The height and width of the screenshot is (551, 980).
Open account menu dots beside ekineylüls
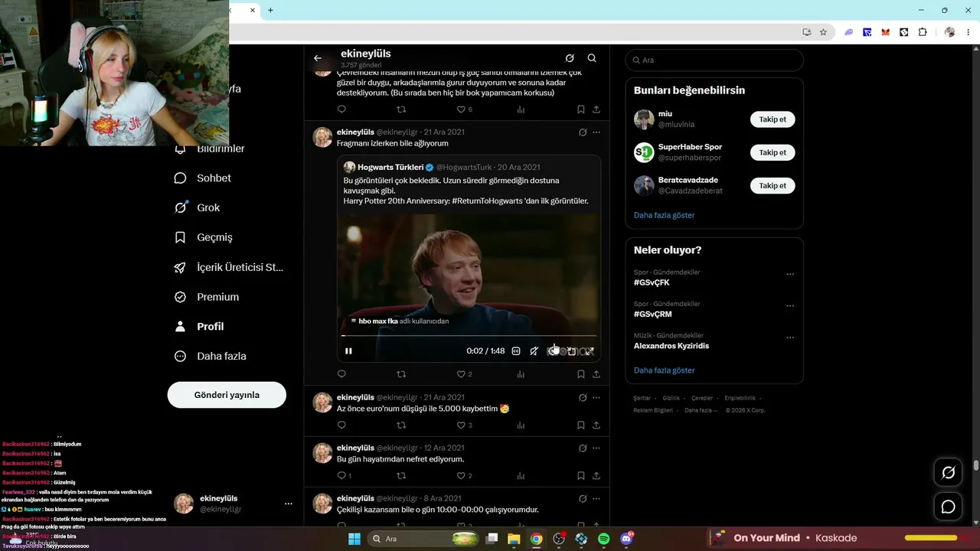pyautogui.click(x=289, y=504)
